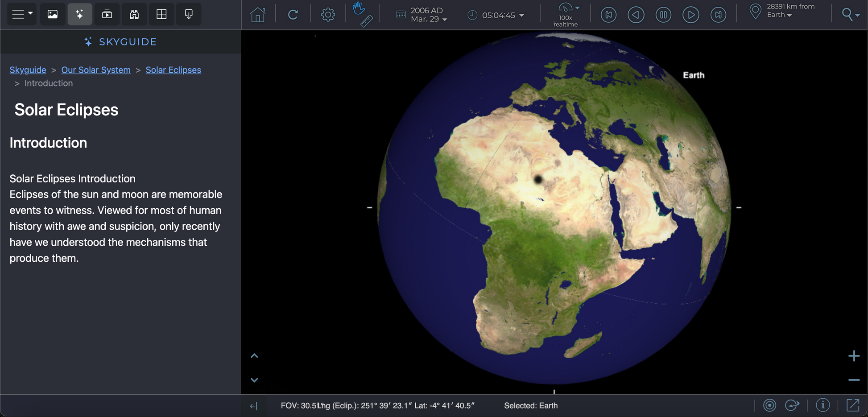The image size is (868, 417).
Task: Open the grid layout panel
Action: point(161,14)
